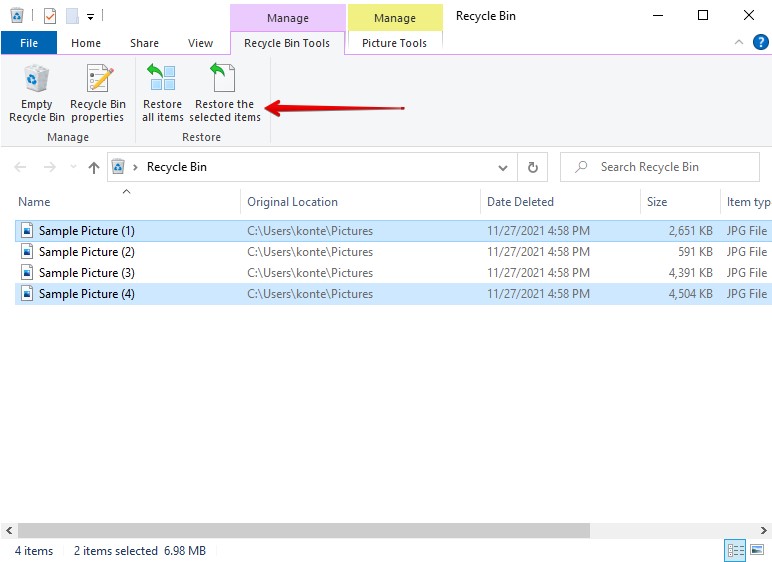Image resolution: width=772 pixels, height=562 pixels.
Task: Click the Sample Picture (4) file icon
Action: [x=27, y=294]
